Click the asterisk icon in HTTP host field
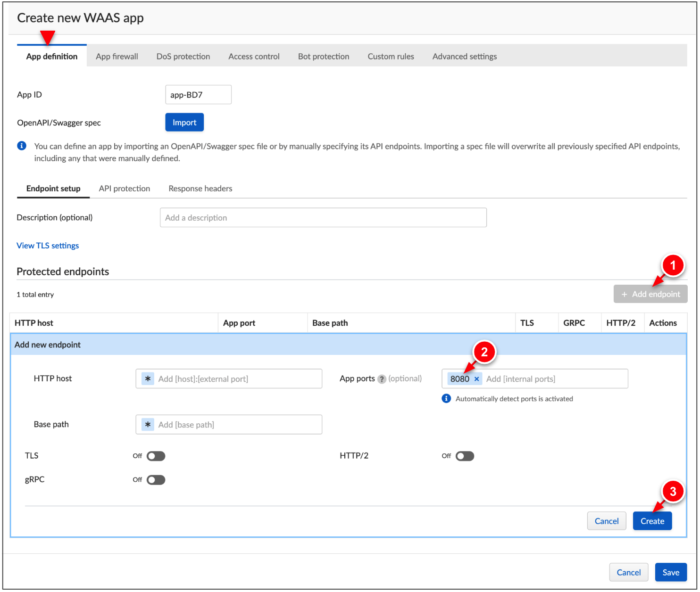Image resolution: width=700 pixels, height=592 pixels. click(147, 378)
